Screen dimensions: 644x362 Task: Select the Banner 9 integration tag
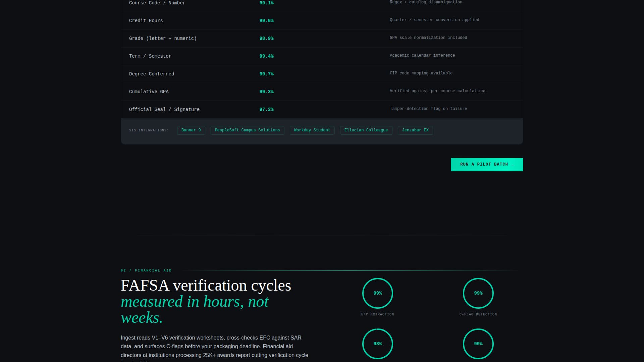(191, 130)
